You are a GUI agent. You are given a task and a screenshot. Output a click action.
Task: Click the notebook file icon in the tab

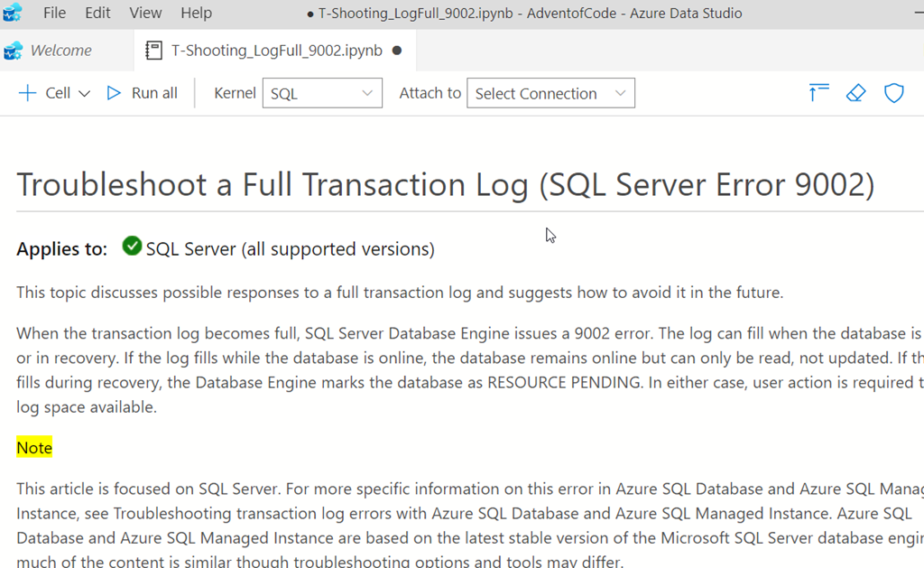point(154,51)
